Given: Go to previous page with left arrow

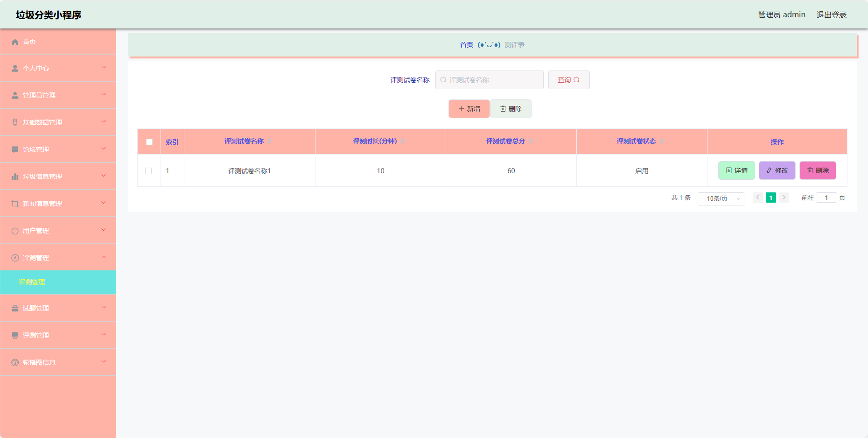Looking at the screenshot, I should click(758, 198).
